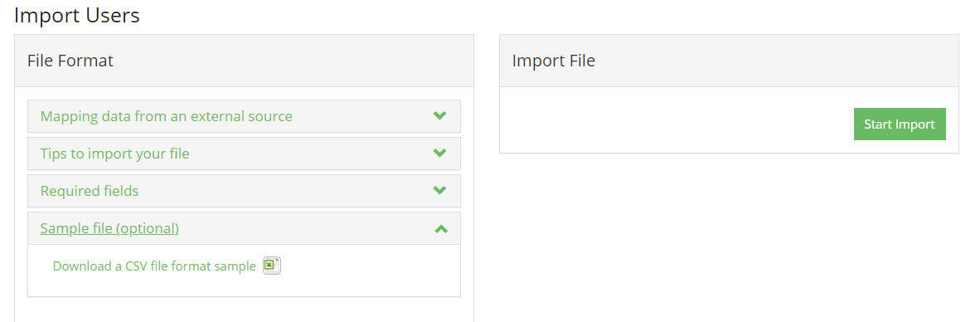Download a CSV file format sample
Screen dimensions: 980x322
pyautogui.click(x=154, y=266)
